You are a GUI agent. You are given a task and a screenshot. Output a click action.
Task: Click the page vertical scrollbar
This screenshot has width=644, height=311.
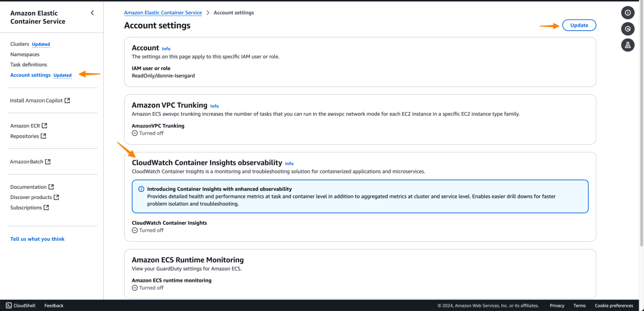tap(642, 123)
